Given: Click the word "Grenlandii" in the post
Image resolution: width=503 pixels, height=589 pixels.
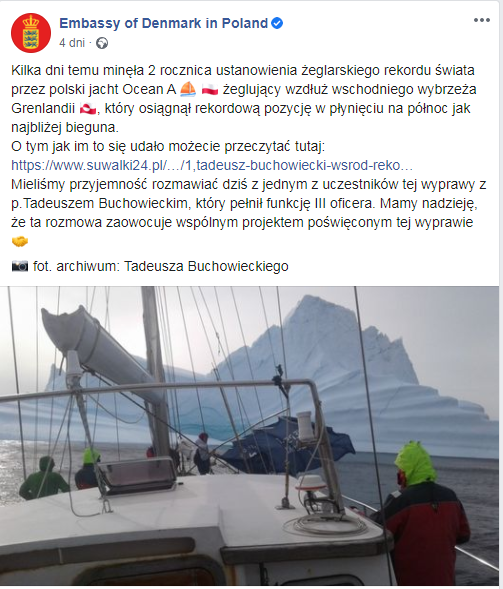Looking at the screenshot, I should click(43, 109).
